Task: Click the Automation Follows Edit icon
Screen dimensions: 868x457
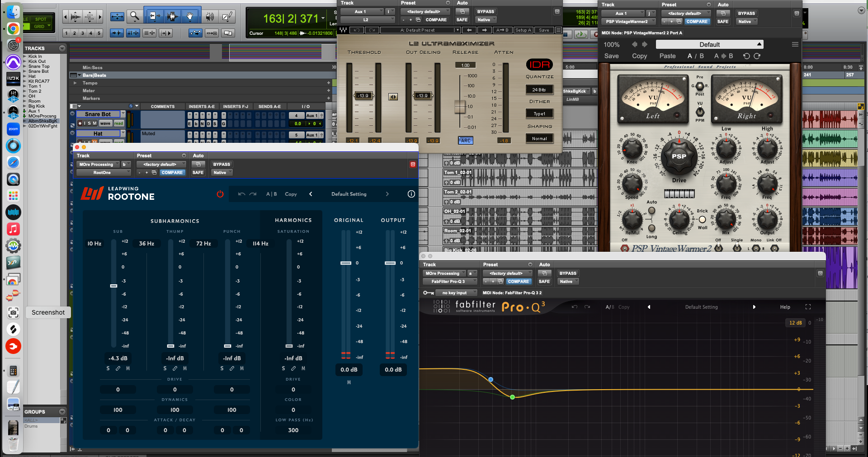Action: [x=196, y=33]
